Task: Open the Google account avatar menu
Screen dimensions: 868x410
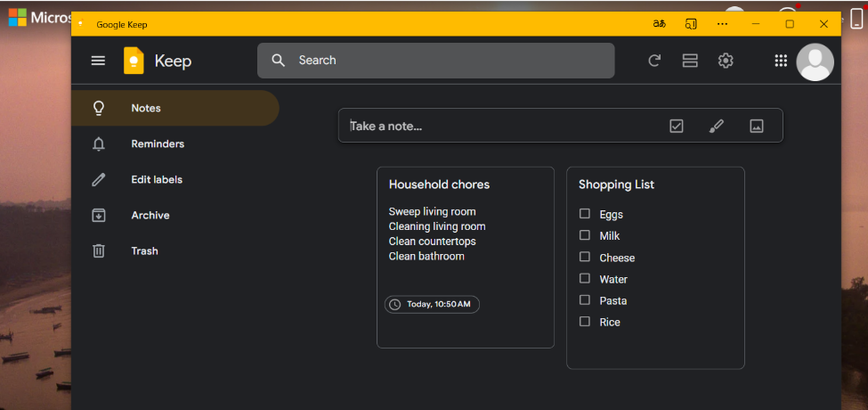Action: [815, 61]
